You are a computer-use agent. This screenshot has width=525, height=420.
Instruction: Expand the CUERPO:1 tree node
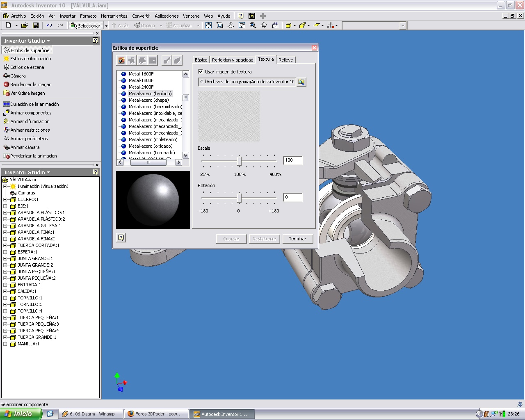pyautogui.click(x=5, y=199)
